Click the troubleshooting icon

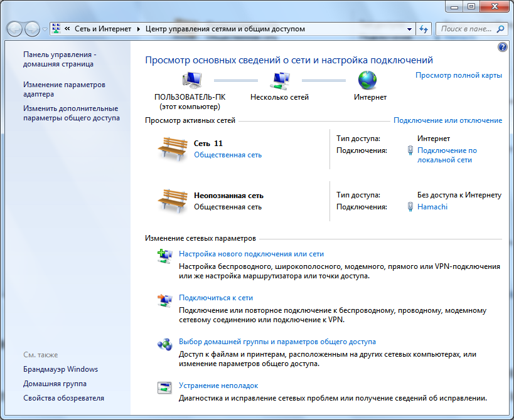tap(164, 388)
